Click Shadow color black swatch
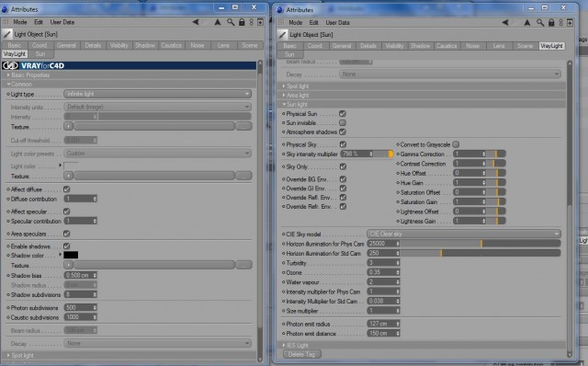The height and width of the screenshot is (366, 588). pos(71,256)
